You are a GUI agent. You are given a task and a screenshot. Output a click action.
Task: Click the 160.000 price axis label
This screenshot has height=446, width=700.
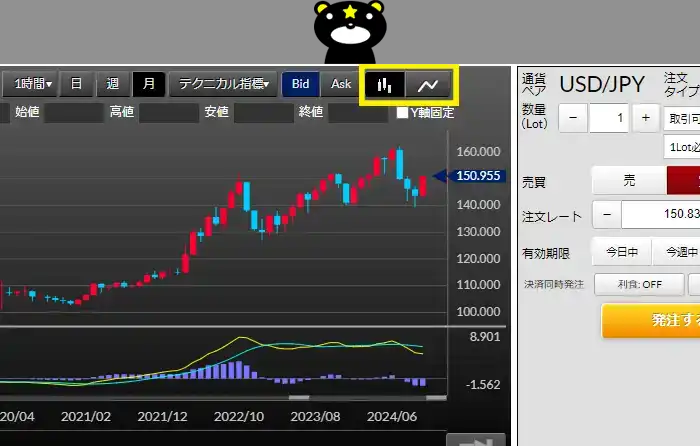pyautogui.click(x=478, y=152)
